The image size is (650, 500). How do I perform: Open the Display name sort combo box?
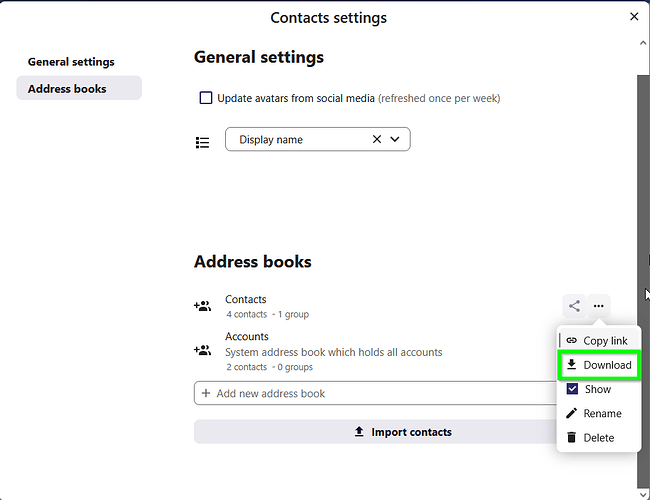point(300,140)
